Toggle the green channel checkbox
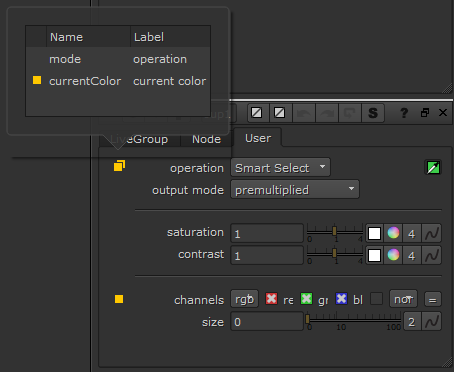 (306, 299)
